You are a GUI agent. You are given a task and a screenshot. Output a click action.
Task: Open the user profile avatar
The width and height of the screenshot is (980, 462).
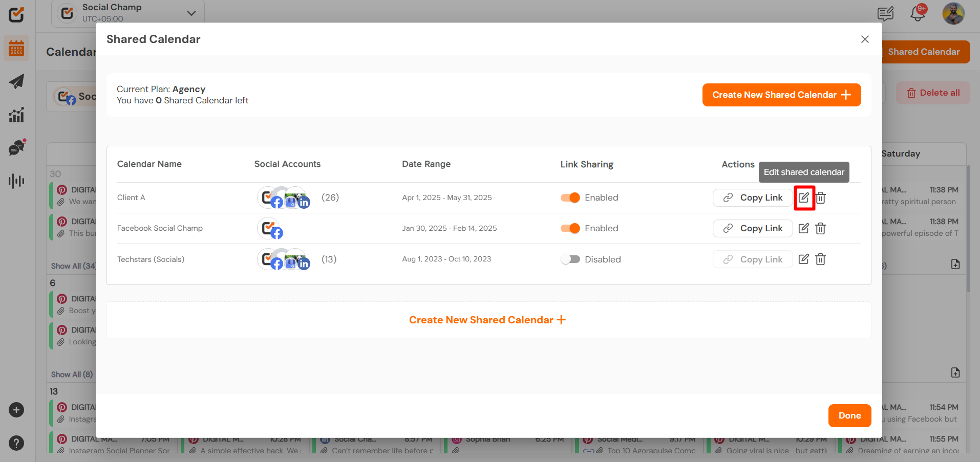[x=953, y=13]
